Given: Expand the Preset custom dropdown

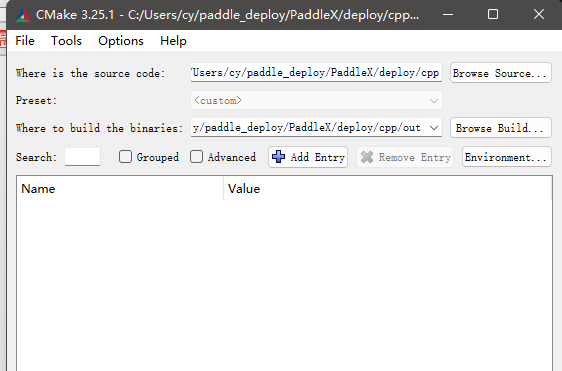Looking at the screenshot, I should (316, 100).
